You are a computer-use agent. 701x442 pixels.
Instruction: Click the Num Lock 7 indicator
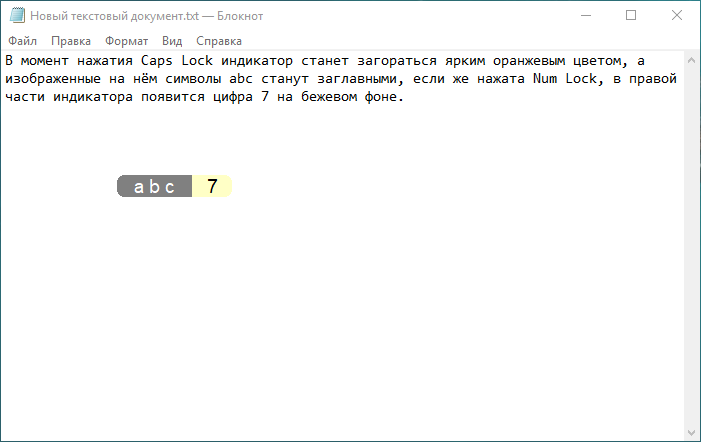tap(212, 186)
